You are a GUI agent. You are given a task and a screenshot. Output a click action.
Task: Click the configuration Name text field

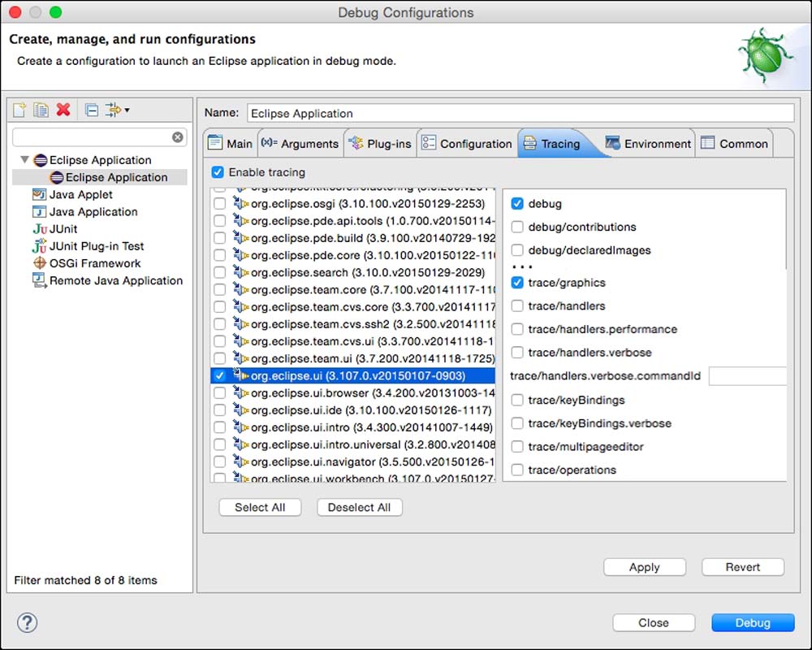tap(520, 114)
